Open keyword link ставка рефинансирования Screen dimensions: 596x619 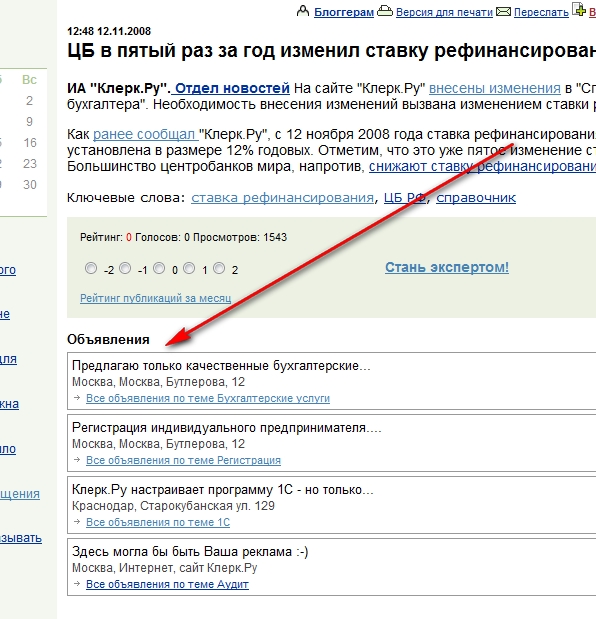(283, 197)
